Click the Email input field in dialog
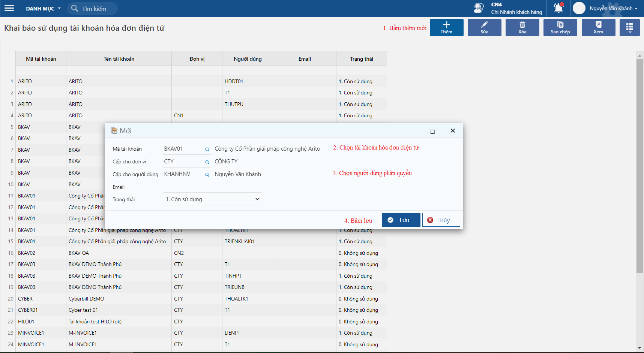The width and height of the screenshot is (644, 353). click(212, 187)
